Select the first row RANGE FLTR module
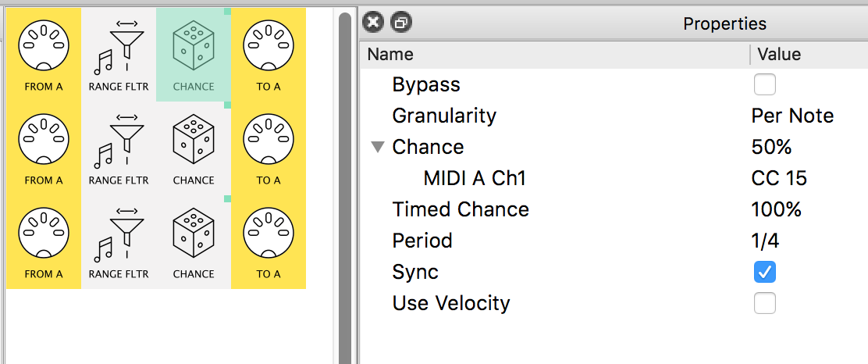The width and height of the screenshot is (868, 364). coord(119,55)
